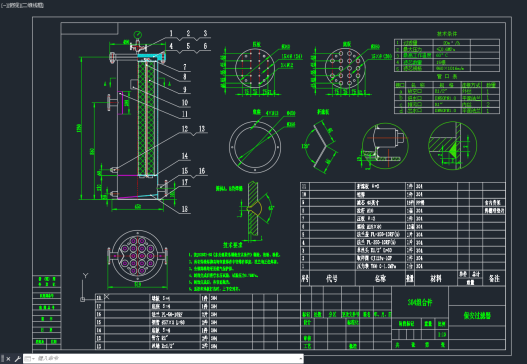Select balloon callout number 11
Screen dimensions: 527x364
(x=185, y=114)
